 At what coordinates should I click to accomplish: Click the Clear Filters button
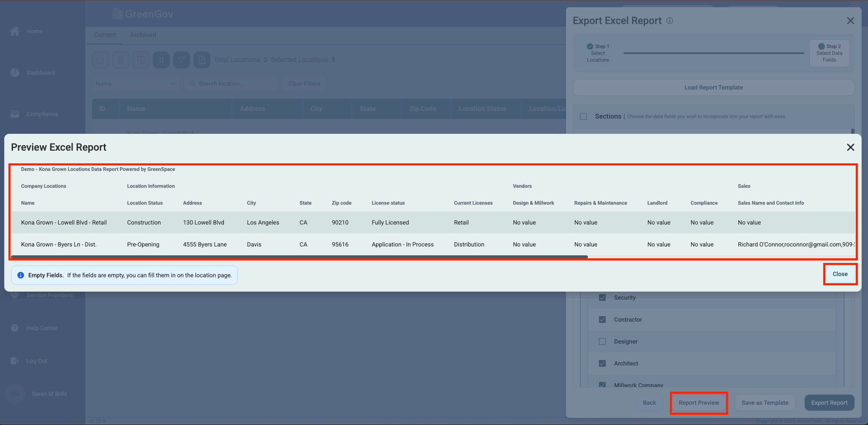[304, 84]
